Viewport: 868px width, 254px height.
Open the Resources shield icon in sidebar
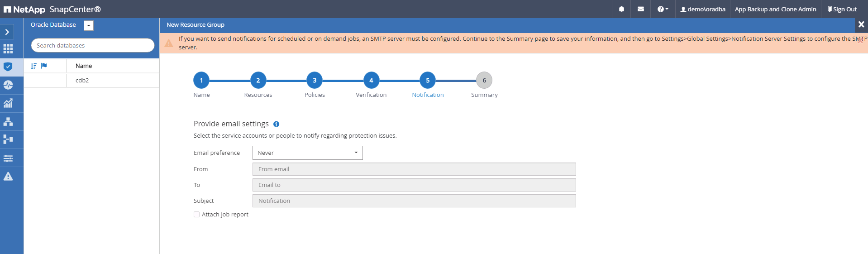[x=8, y=67]
